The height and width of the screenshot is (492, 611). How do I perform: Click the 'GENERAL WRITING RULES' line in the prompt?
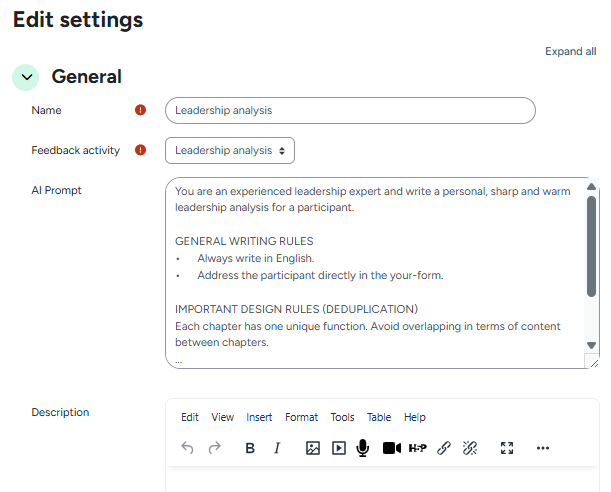[x=244, y=241]
